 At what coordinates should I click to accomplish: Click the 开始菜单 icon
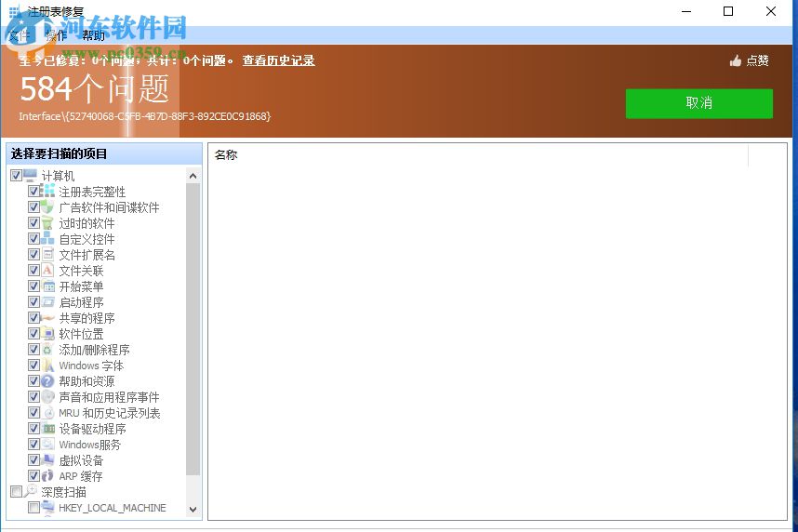(47, 286)
